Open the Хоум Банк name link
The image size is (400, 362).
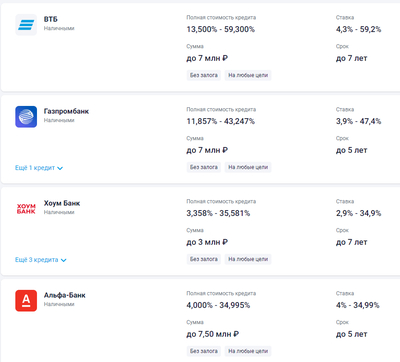[x=62, y=203]
